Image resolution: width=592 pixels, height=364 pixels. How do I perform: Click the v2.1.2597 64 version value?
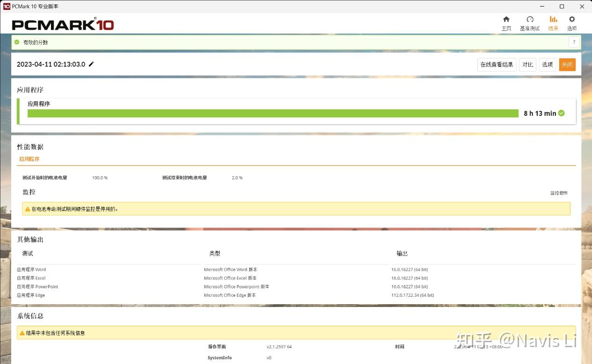[x=279, y=347]
